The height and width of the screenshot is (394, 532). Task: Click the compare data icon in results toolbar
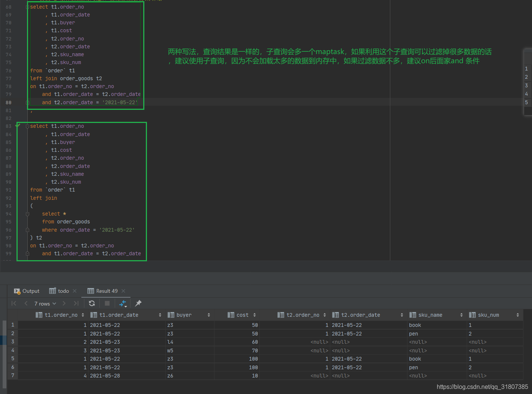tap(123, 303)
